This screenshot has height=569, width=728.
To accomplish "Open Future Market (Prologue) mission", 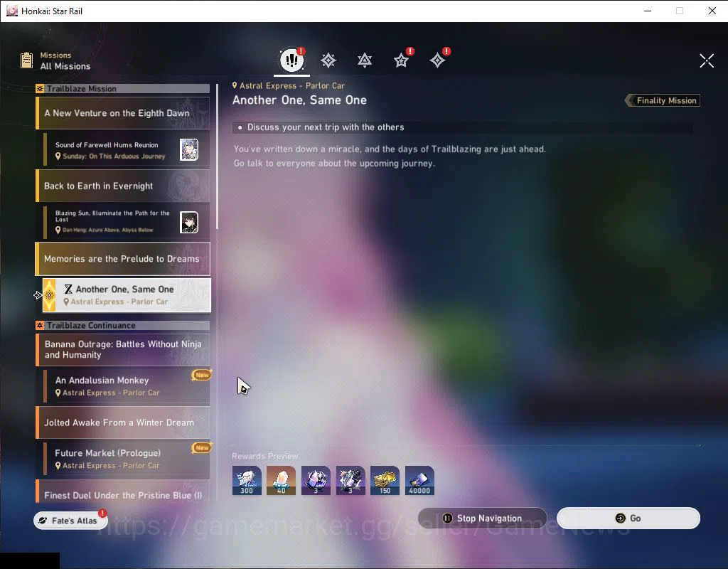I will [127, 459].
